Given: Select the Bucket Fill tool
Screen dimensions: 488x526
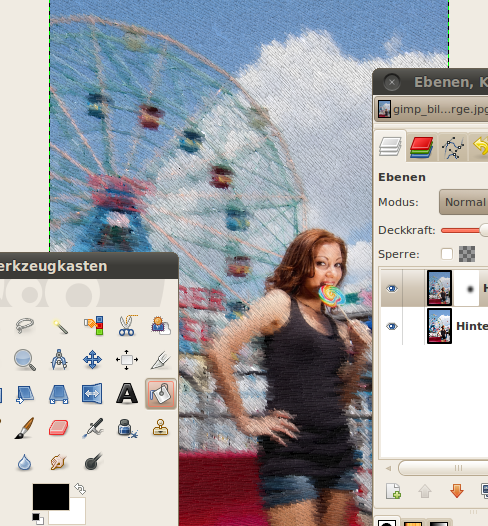Looking at the screenshot, I should click(161, 393).
